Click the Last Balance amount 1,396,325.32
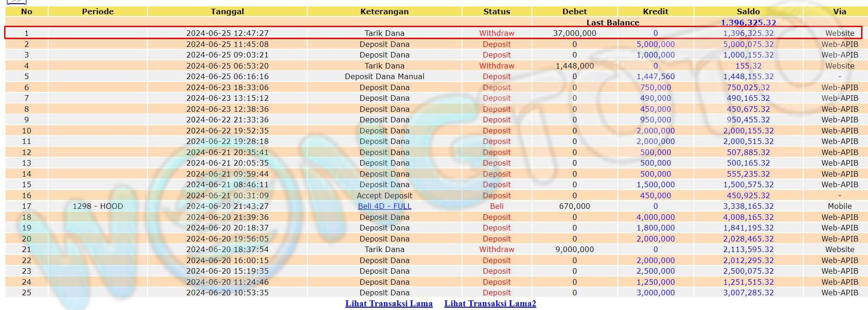868x310 pixels. tap(748, 23)
